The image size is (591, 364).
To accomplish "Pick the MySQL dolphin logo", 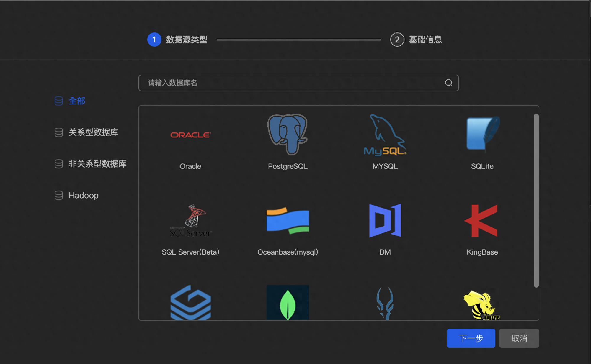I will point(385,135).
